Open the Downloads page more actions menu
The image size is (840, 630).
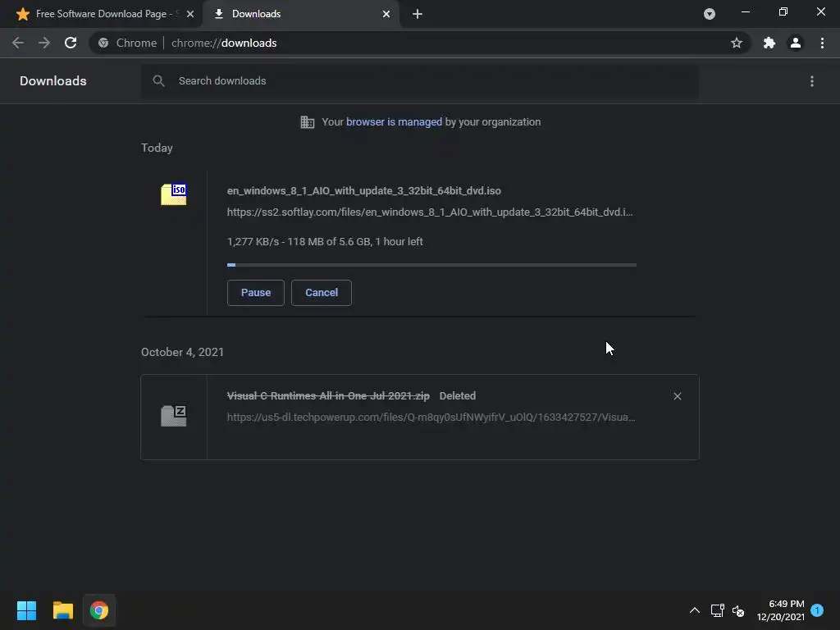[x=812, y=81]
